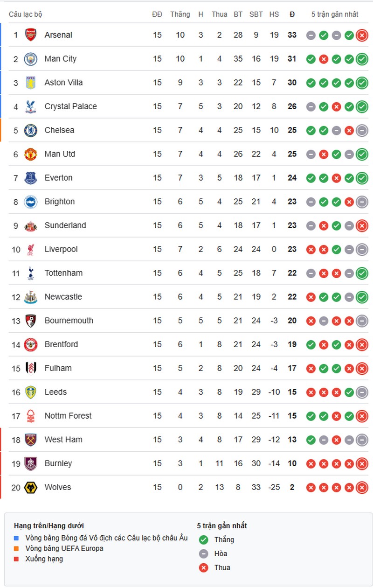Click the orange UEFA Europa legend square
This screenshot has width=373, height=588.
[17, 548]
